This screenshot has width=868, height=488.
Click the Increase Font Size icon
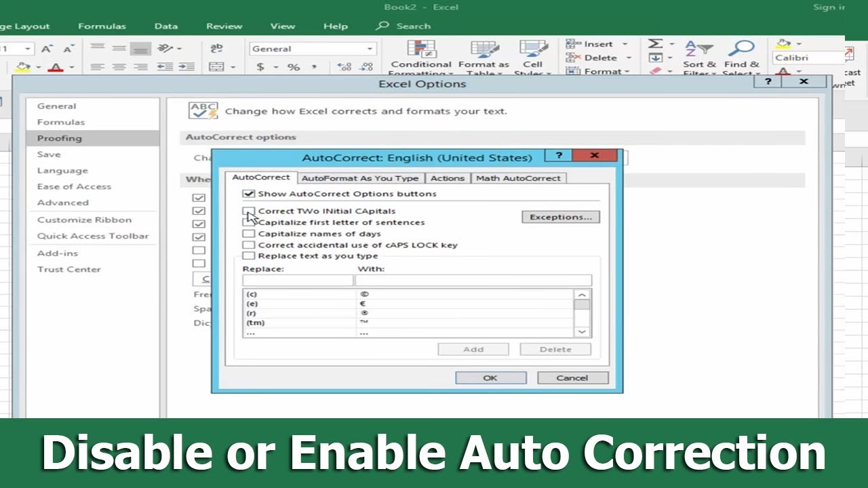[47, 49]
